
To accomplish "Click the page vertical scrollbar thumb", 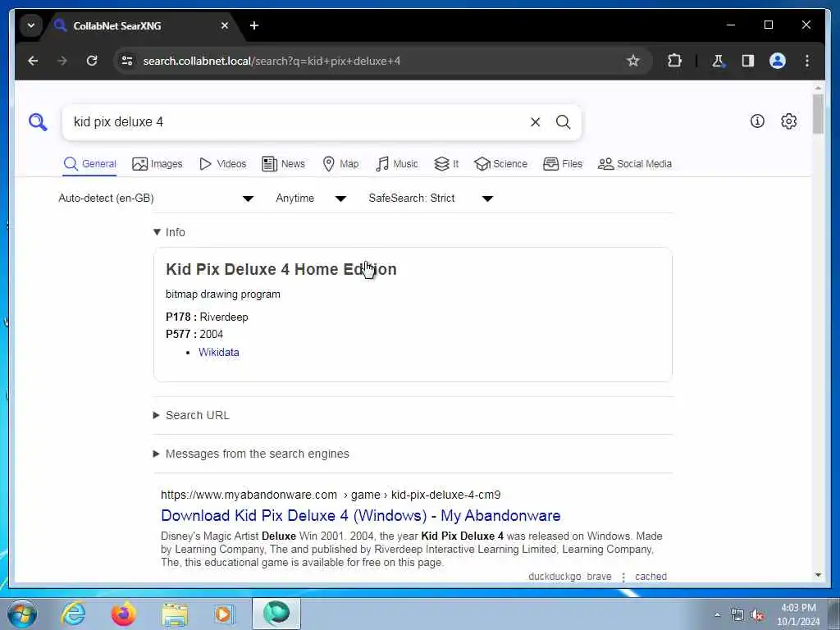I will click(x=818, y=114).
